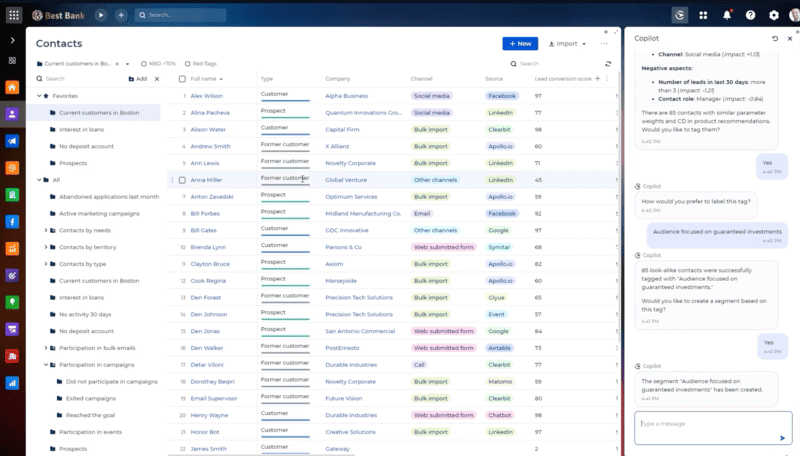Reset the Copilot conversation
This screenshot has width=800, height=456.
tap(775, 38)
